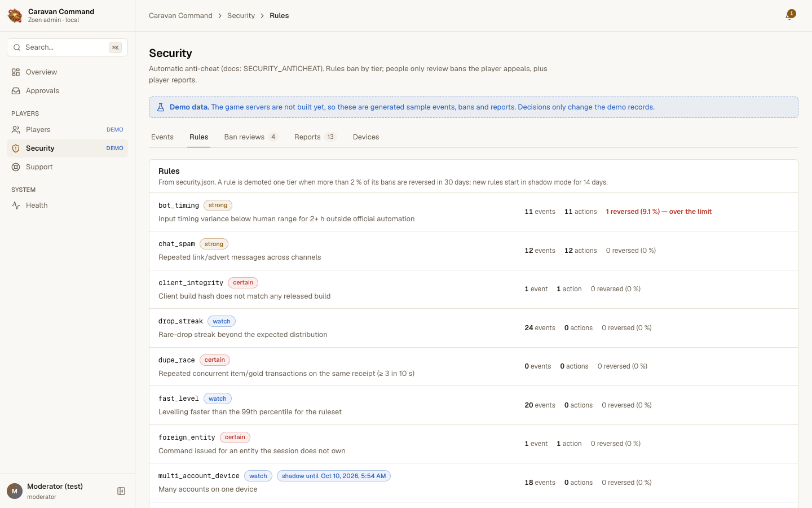Click the certain badge beside dupe_race

point(215,360)
